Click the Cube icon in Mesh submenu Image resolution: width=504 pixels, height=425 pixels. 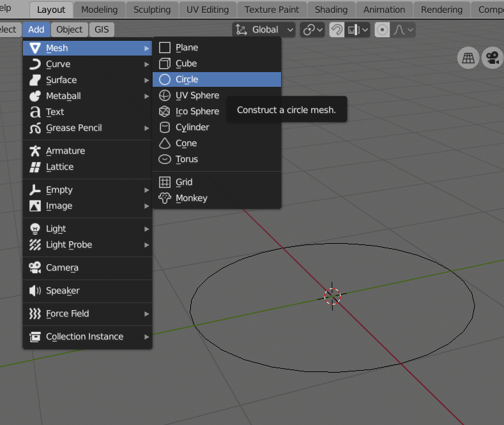[x=165, y=64]
